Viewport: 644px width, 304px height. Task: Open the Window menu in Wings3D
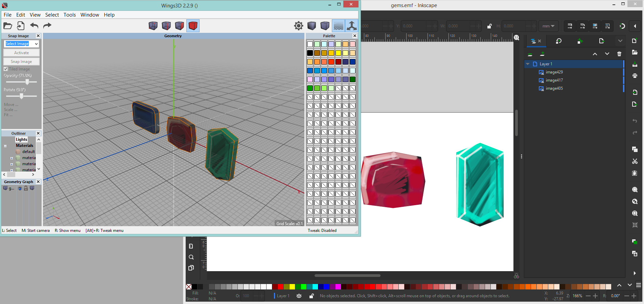click(90, 15)
